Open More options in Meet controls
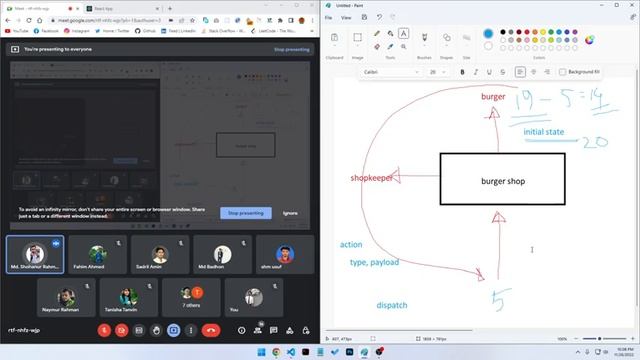Viewport: 640px width, 360px height. coord(191,330)
